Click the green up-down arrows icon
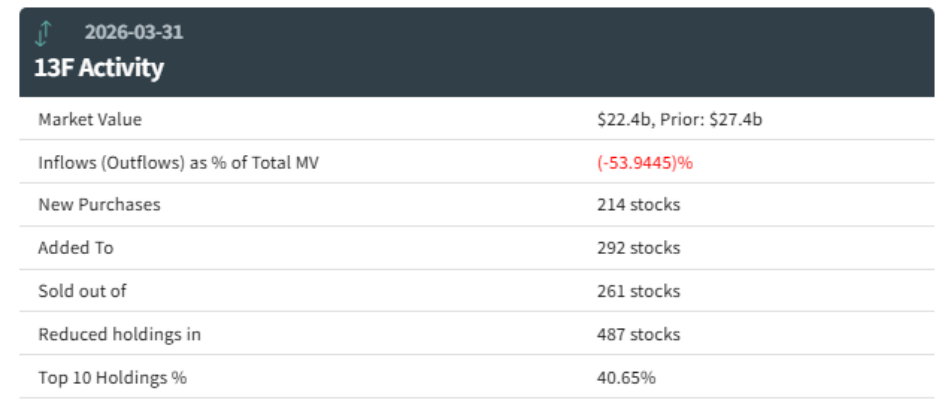946x407 pixels. tap(43, 33)
